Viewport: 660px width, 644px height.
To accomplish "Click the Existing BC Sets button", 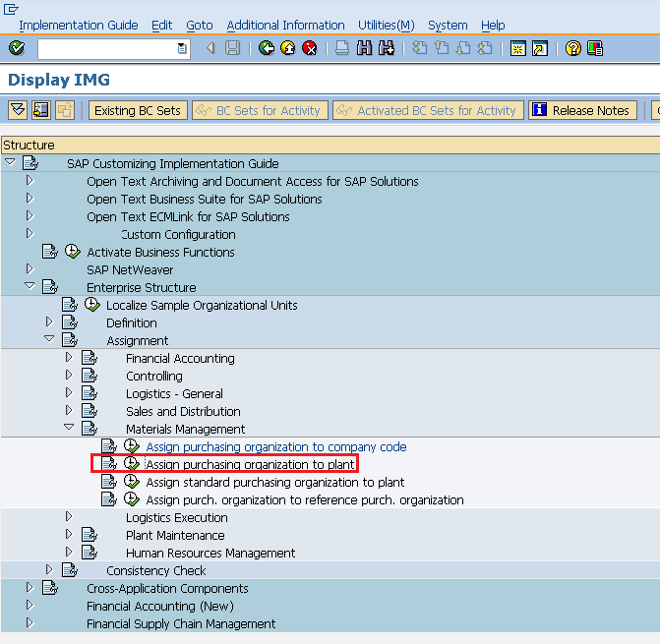I will pyautogui.click(x=138, y=111).
